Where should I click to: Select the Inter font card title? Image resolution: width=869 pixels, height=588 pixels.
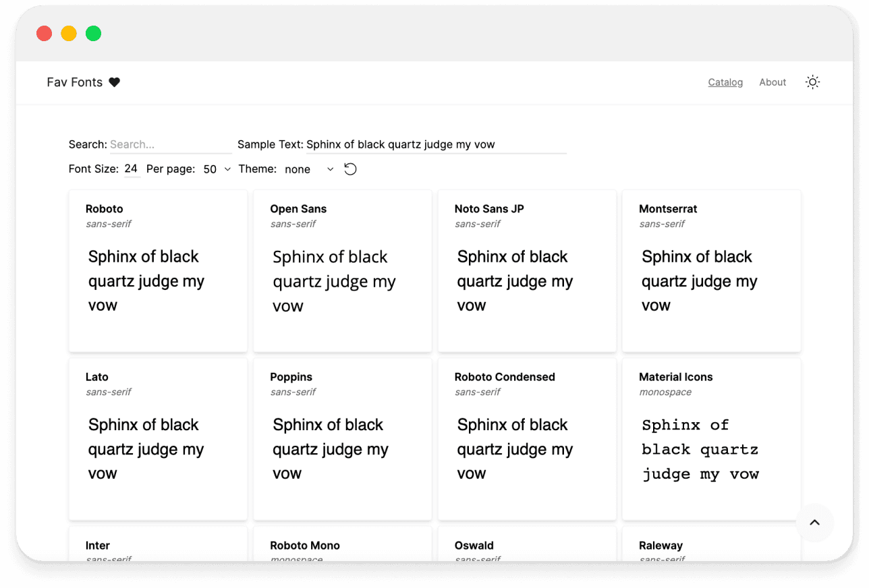[98, 546]
